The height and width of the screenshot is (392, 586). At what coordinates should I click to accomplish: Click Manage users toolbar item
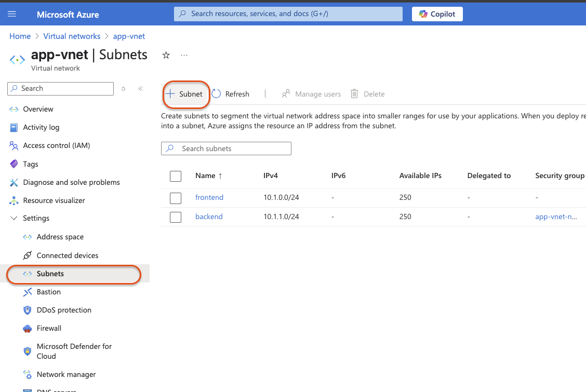click(311, 94)
